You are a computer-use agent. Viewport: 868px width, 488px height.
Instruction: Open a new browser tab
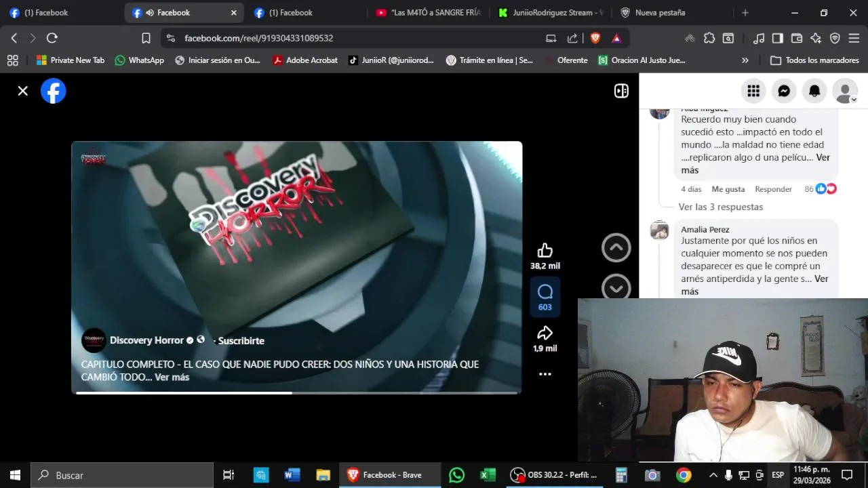tap(745, 12)
